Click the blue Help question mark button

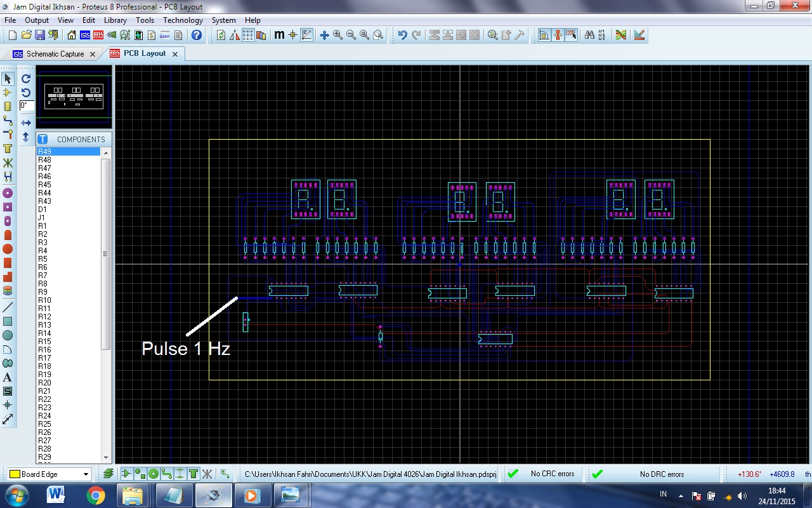pos(196,35)
